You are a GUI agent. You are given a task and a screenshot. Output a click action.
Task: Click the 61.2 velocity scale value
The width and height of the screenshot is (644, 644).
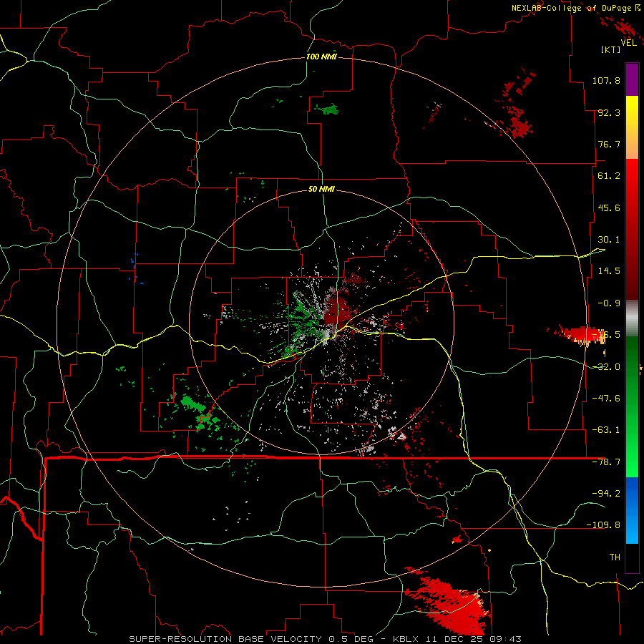(609, 176)
